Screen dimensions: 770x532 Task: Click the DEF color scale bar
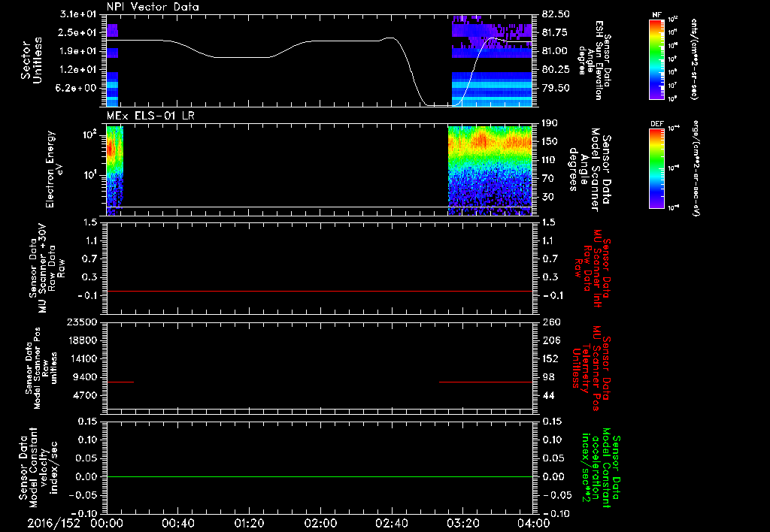(x=656, y=168)
